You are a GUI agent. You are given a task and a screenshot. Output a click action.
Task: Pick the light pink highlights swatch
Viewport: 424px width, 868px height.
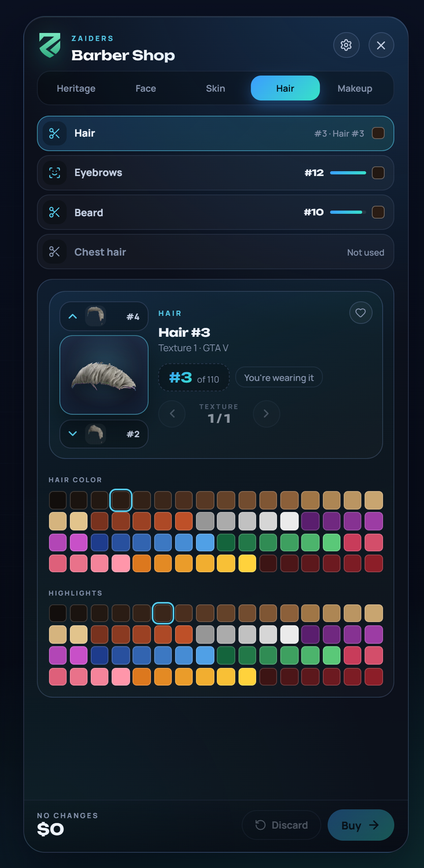(121, 677)
